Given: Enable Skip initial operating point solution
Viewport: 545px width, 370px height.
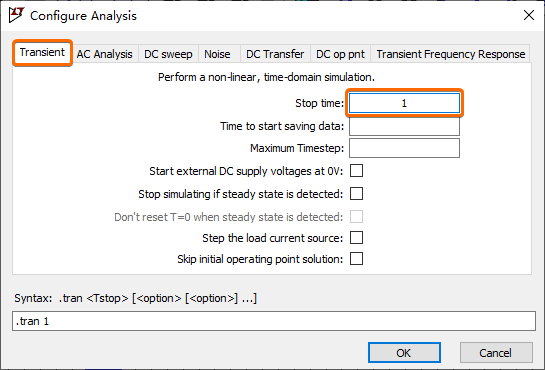Looking at the screenshot, I should point(357,258).
